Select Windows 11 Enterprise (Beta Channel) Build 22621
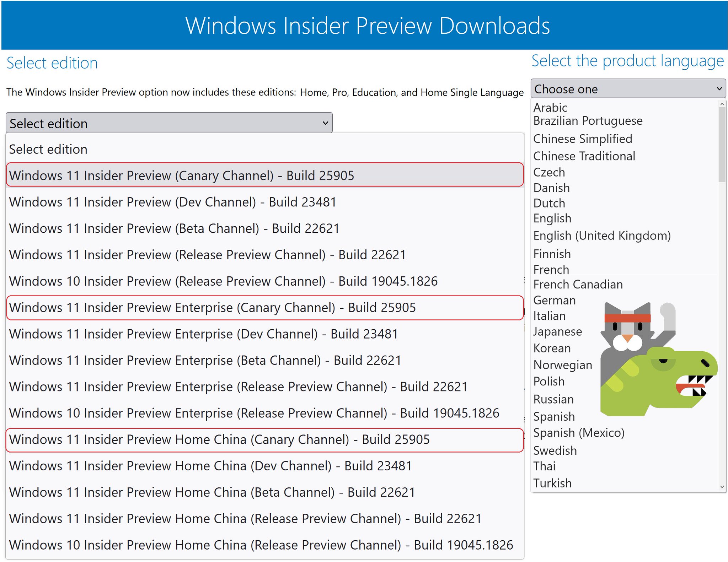This screenshot has height=562, width=728. coord(265,360)
